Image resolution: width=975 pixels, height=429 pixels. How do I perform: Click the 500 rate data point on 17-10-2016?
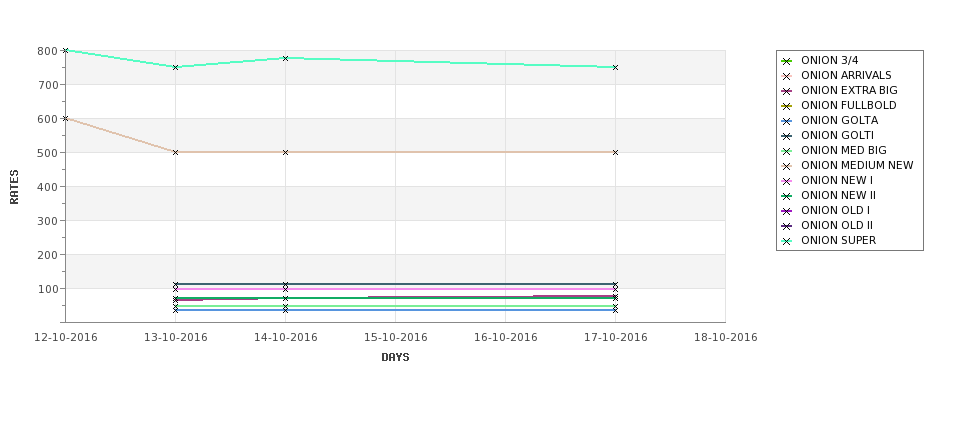pyautogui.click(x=615, y=152)
